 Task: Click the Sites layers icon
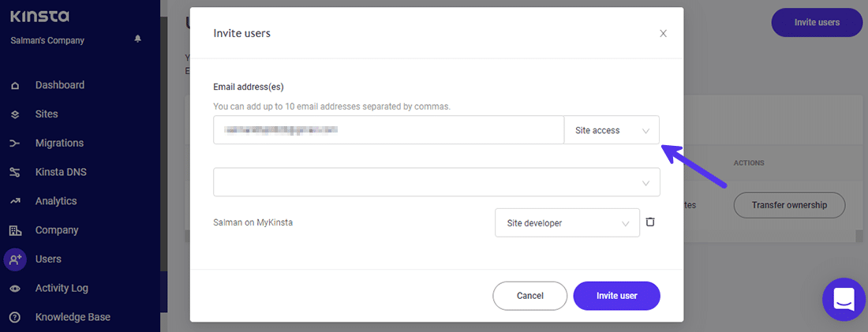click(x=15, y=114)
